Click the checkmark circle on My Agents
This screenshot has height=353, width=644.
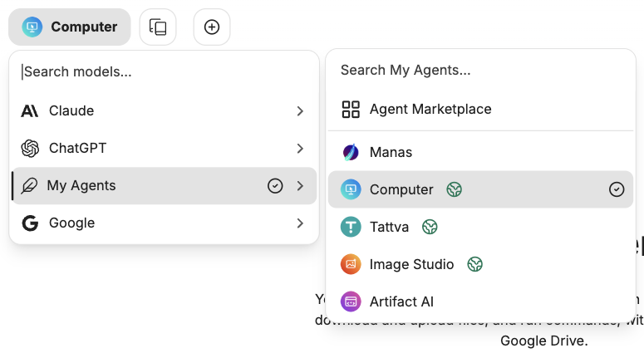click(x=275, y=185)
